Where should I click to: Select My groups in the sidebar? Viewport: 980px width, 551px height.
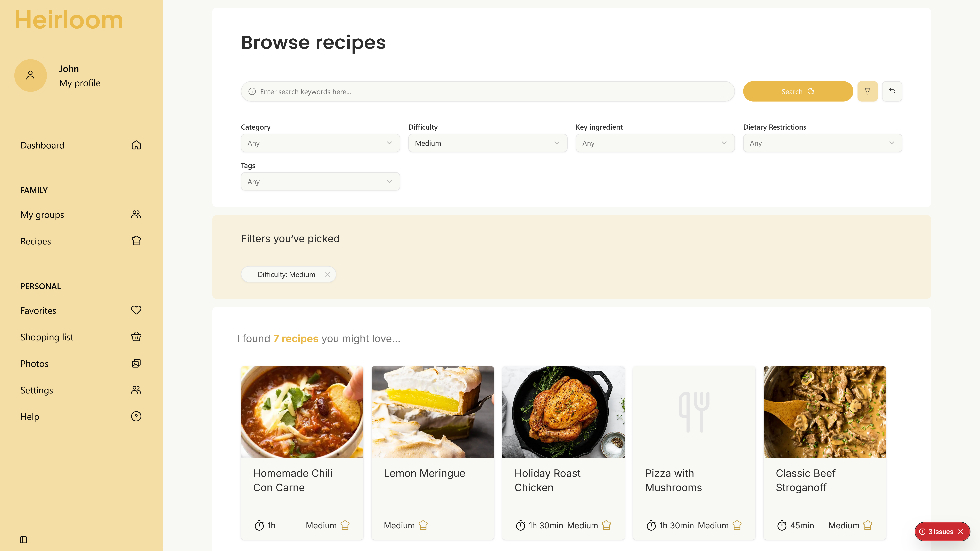coord(42,214)
